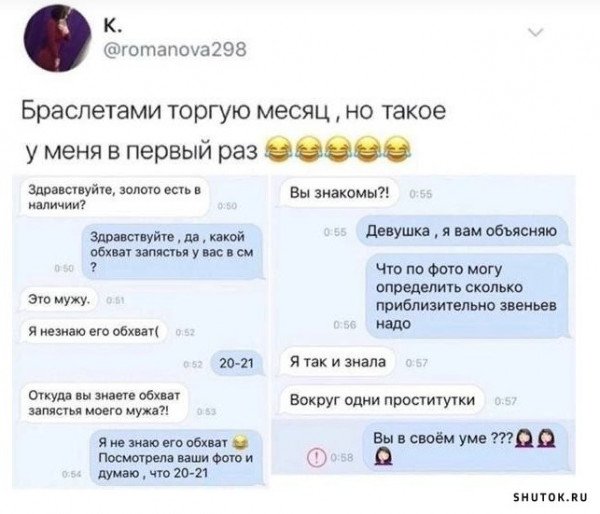This screenshot has width=600, height=514.
Task: Expand the tweet options chevron
Action: (x=536, y=33)
